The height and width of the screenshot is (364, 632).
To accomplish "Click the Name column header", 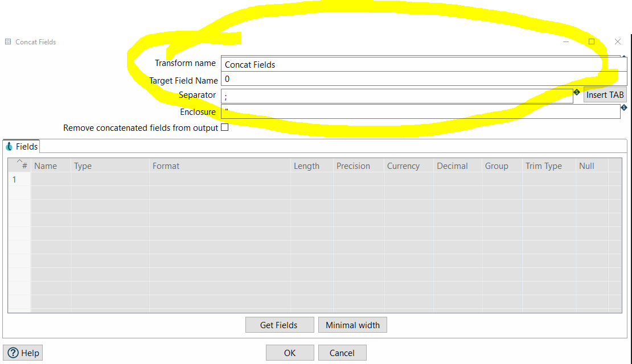I will [51, 166].
